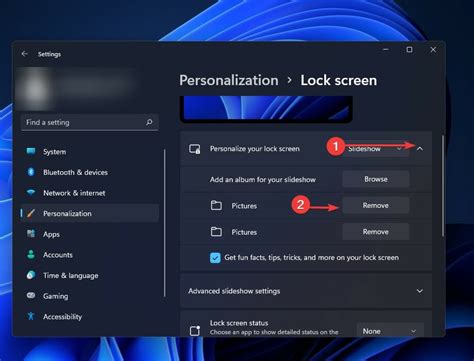Remove the second Pictures folder
This screenshot has width=474, height=361.
coord(376,232)
